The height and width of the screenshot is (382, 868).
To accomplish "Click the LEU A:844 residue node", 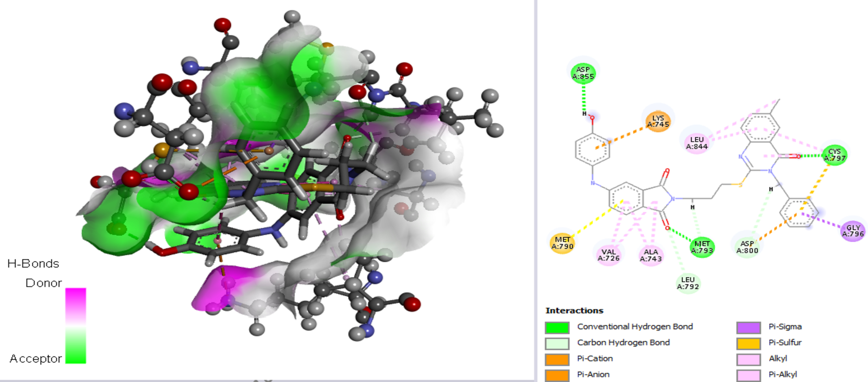I will coord(697,143).
